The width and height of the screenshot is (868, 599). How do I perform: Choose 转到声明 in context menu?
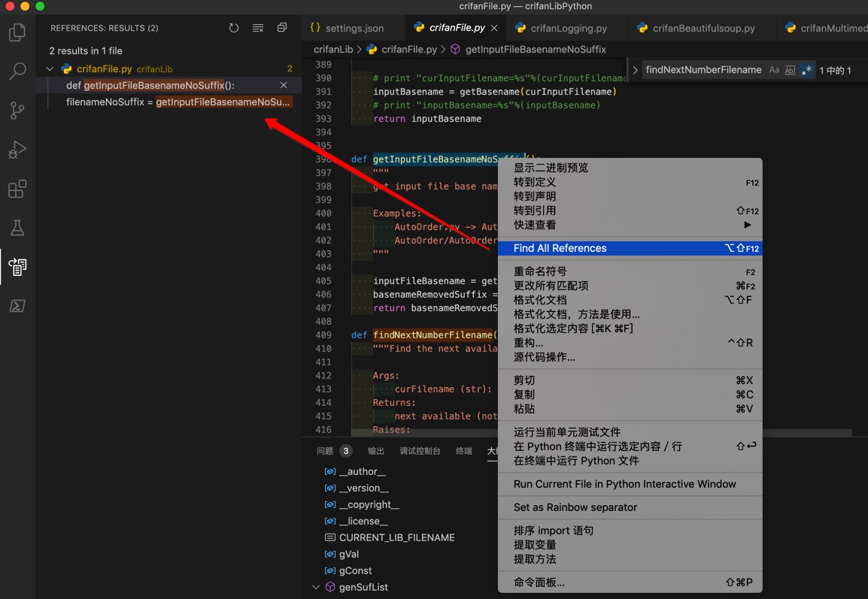(630, 196)
